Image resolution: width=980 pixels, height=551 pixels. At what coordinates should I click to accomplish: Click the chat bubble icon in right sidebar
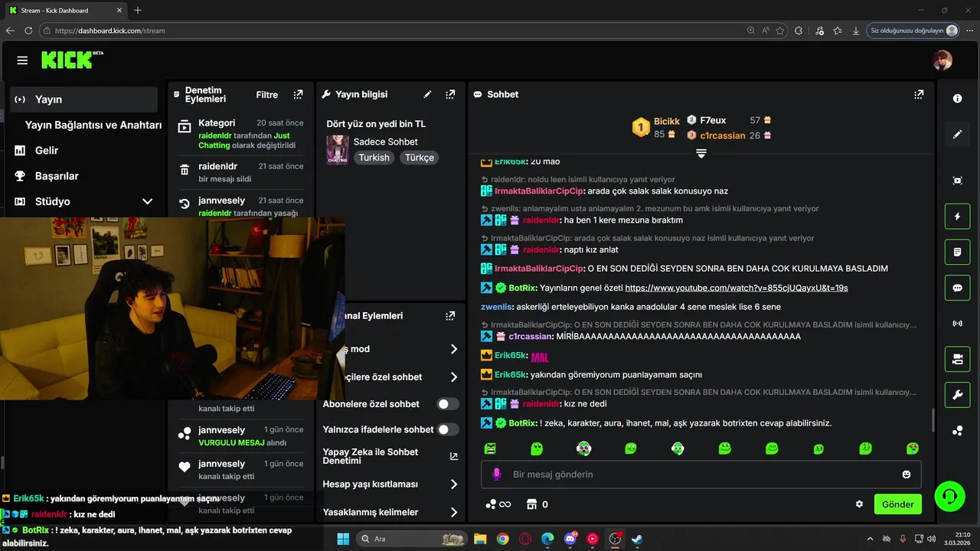coord(957,288)
